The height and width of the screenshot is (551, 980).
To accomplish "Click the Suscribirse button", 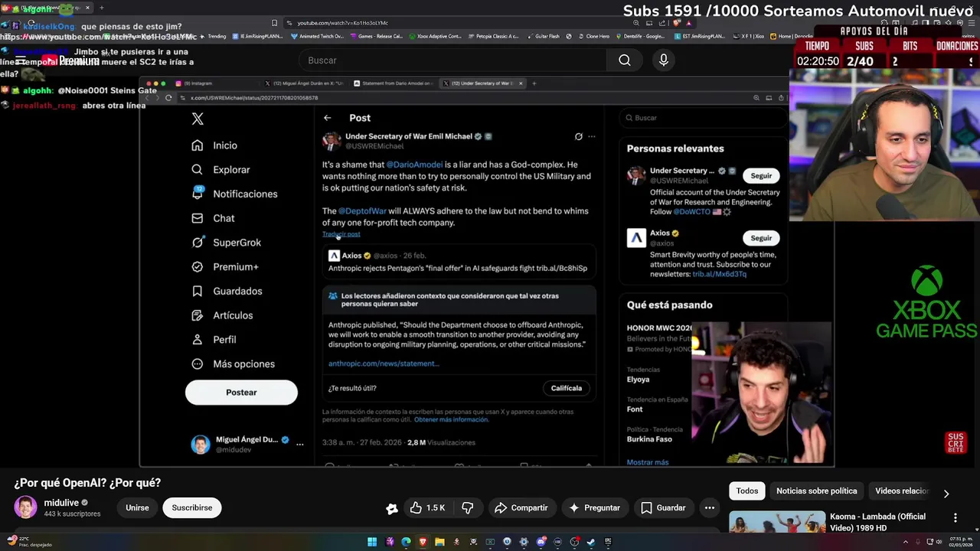I will [192, 507].
